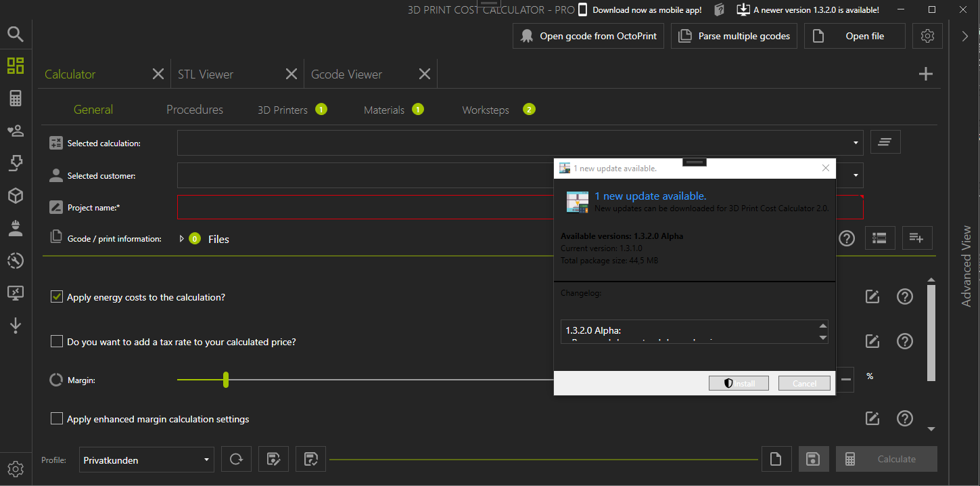Close the STL Viewer tab
Screen dimensions: 980x486
pos(291,74)
